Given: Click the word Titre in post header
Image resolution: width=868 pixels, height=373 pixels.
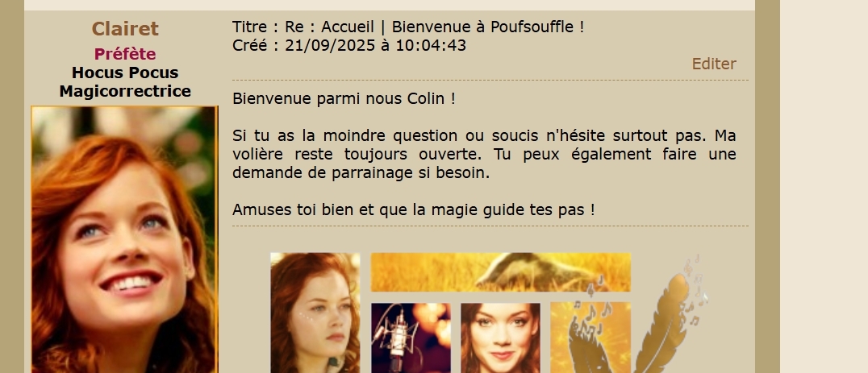Looking at the screenshot, I should 249,26.
